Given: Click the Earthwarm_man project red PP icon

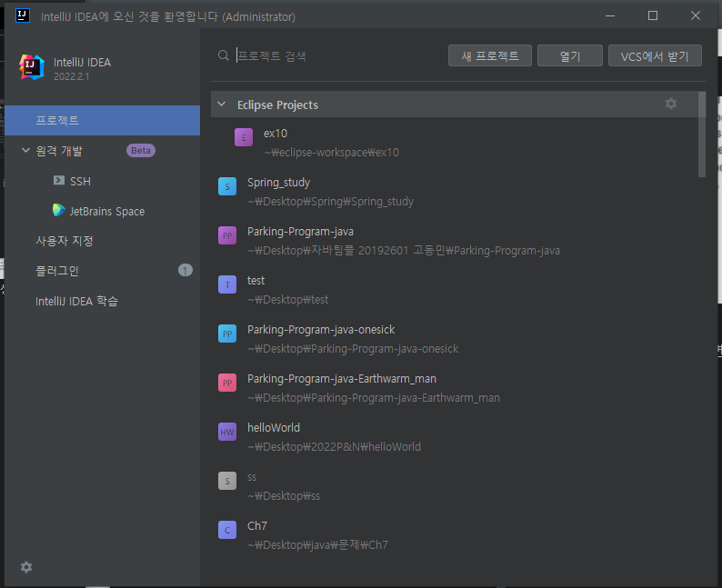Looking at the screenshot, I should tap(227, 383).
